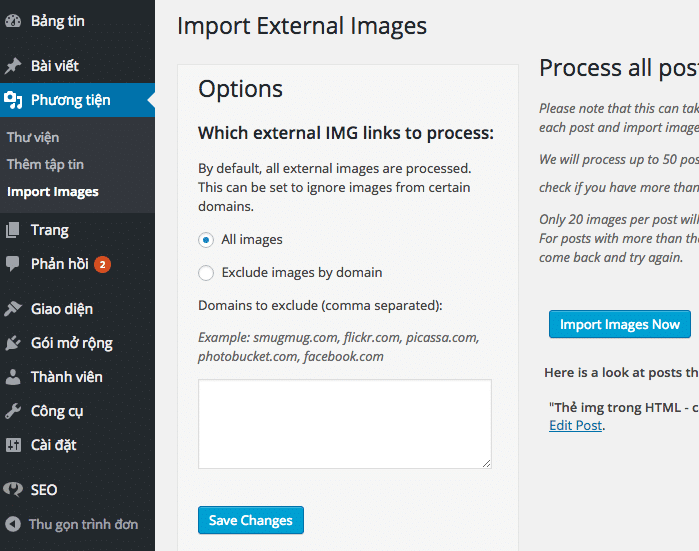Click the Trang pages icon
Viewport: 699px width, 551px height.
(x=13, y=230)
